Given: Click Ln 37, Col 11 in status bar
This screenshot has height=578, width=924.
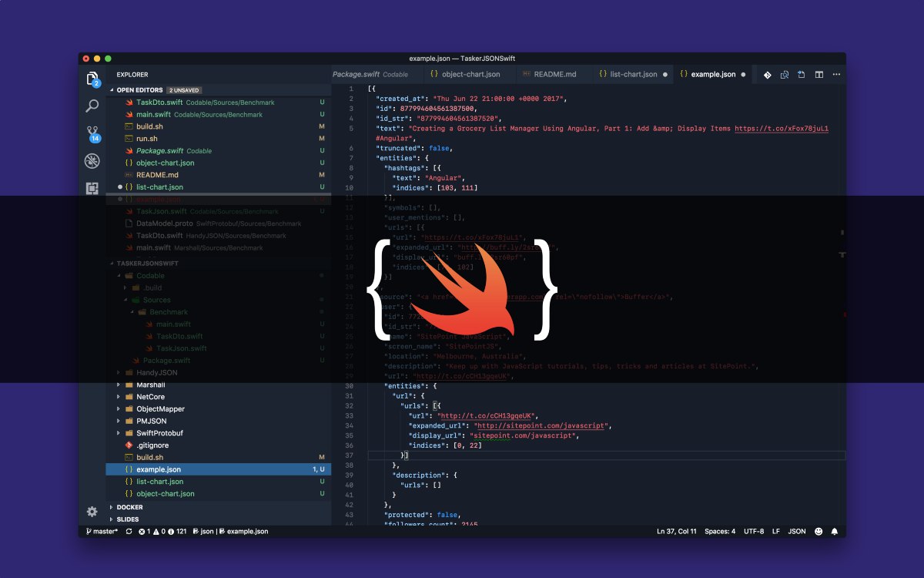Looking at the screenshot, I should pyautogui.click(x=676, y=531).
